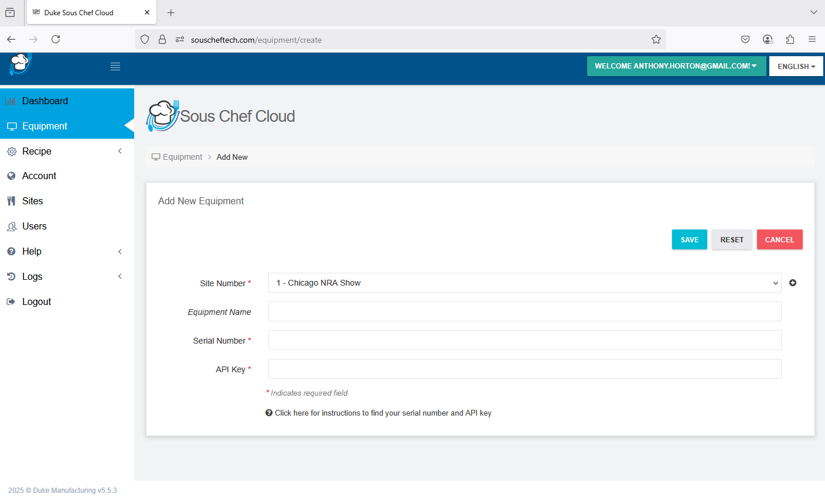The height and width of the screenshot is (504, 825).
Task: Click the Firefox View button in tab bar
Action: (10, 12)
